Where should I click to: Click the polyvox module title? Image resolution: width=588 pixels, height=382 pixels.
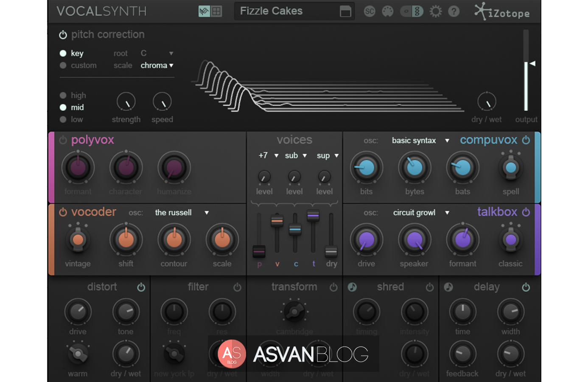click(x=92, y=140)
